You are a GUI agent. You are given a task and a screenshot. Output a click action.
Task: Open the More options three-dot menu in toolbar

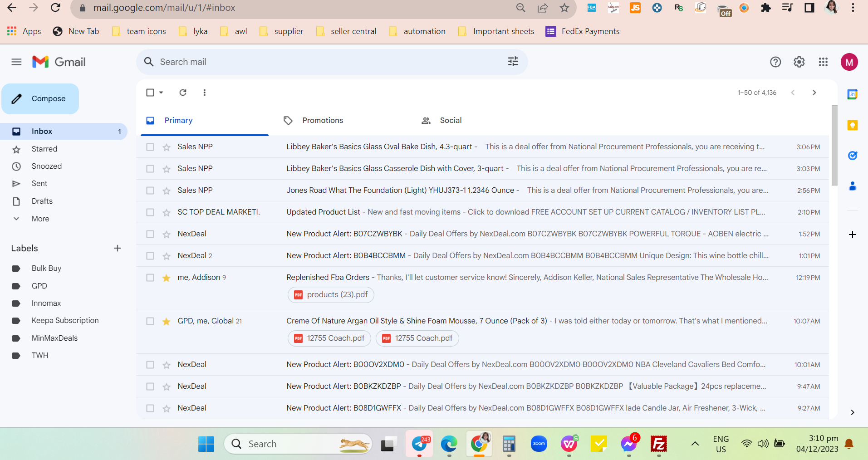click(205, 93)
